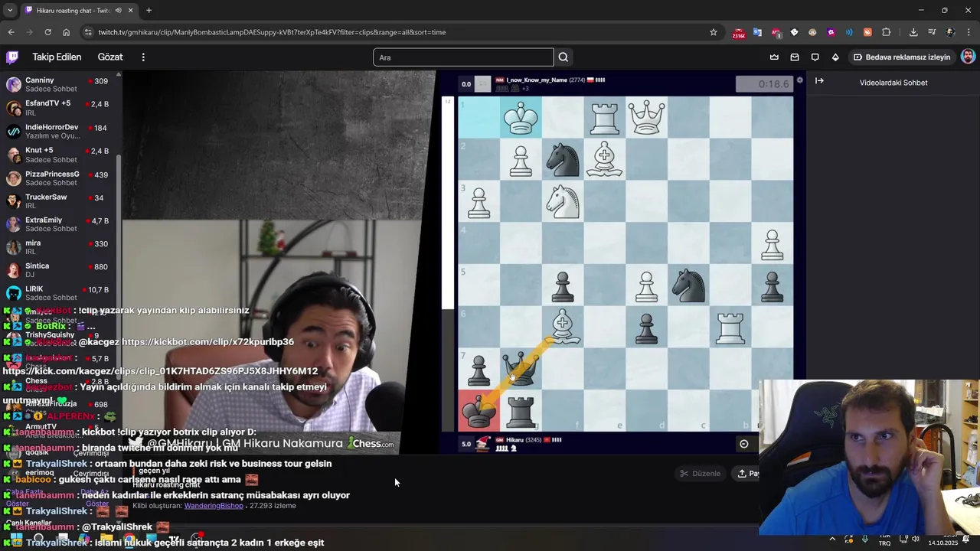Select the Hikaru roasting chat tab
Viewport: 980px width, 551px height.
pyautogui.click(x=73, y=10)
